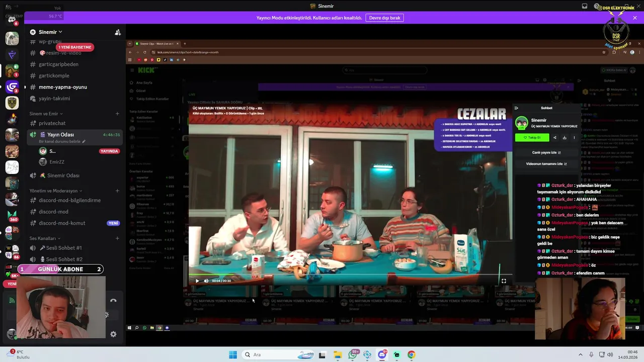Join Sesli Sohbet #2 voice channel
Image resolution: width=644 pixels, height=362 pixels.
(64, 259)
